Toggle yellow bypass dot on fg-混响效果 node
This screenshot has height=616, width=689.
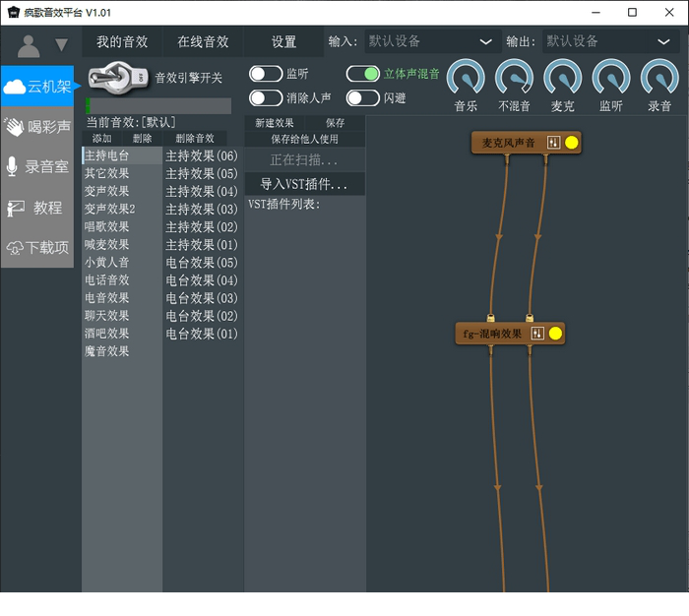click(555, 334)
